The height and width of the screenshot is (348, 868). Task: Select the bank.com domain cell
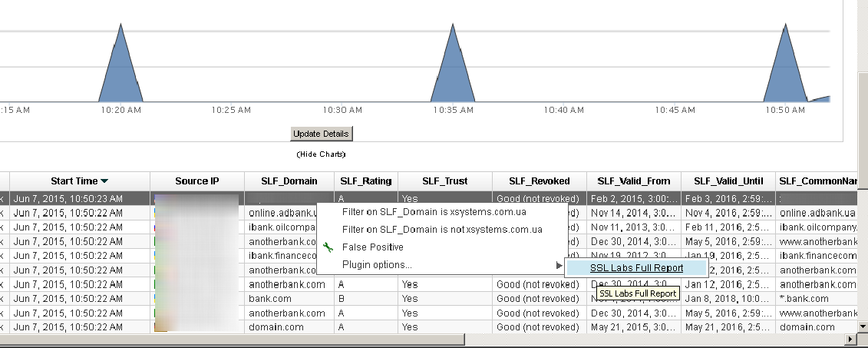point(272,298)
